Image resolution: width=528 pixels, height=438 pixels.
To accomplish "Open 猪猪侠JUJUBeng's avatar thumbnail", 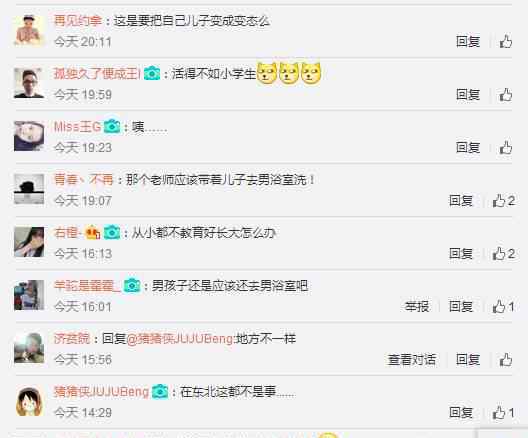I will point(29,401).
